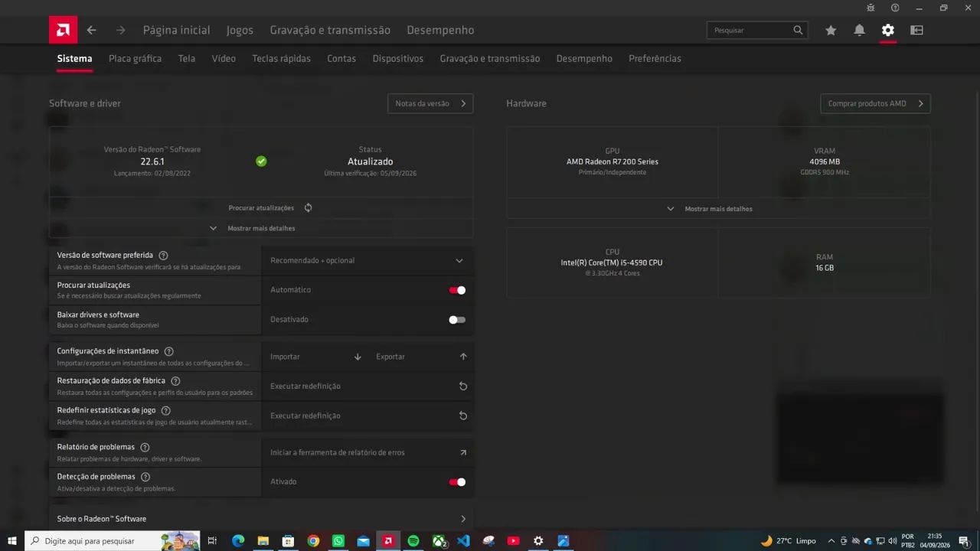Open the Vídeo tab
This screenshot has height=551, width=980.
click(x=224, y=58)
